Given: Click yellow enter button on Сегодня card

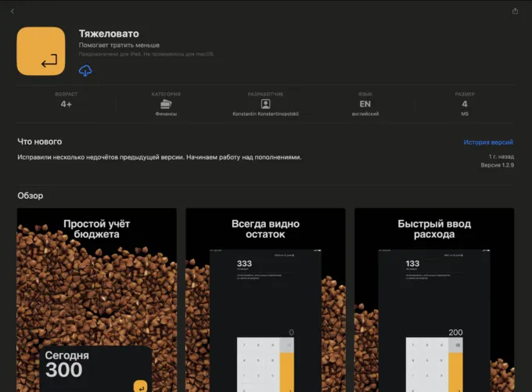Looking at the screenshot, I should point(141,385).
